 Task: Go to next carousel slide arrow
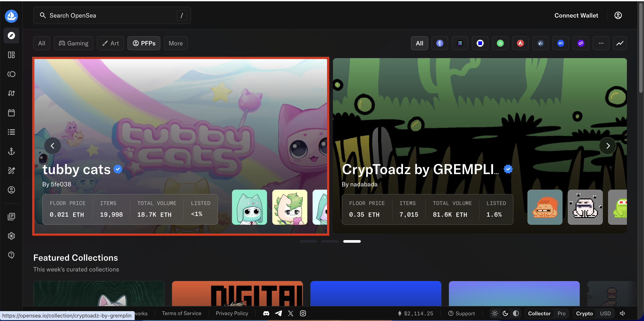[608, 146]
